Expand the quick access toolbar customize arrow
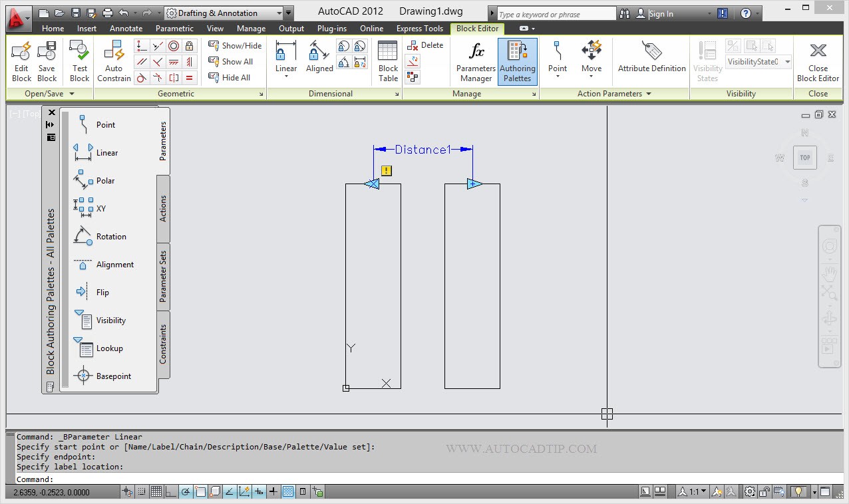The image size is (849, 504). 287,13
